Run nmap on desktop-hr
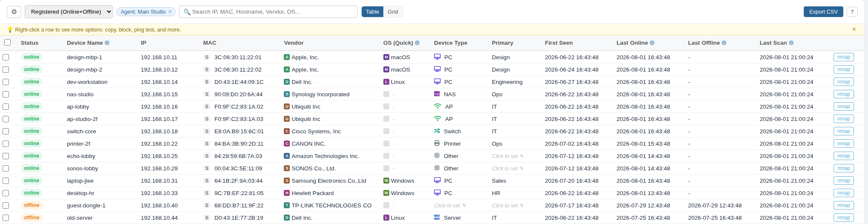 point(843,193)
